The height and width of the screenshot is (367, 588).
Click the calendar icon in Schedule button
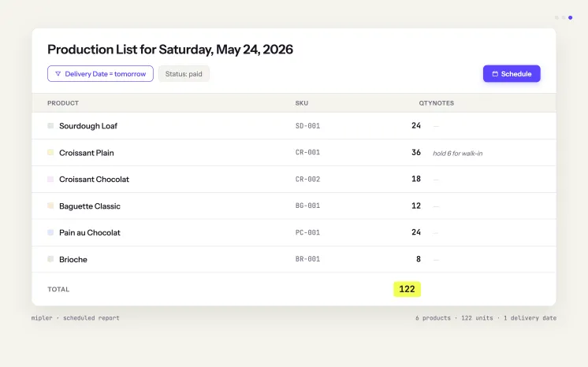click(x=495, y=74)
